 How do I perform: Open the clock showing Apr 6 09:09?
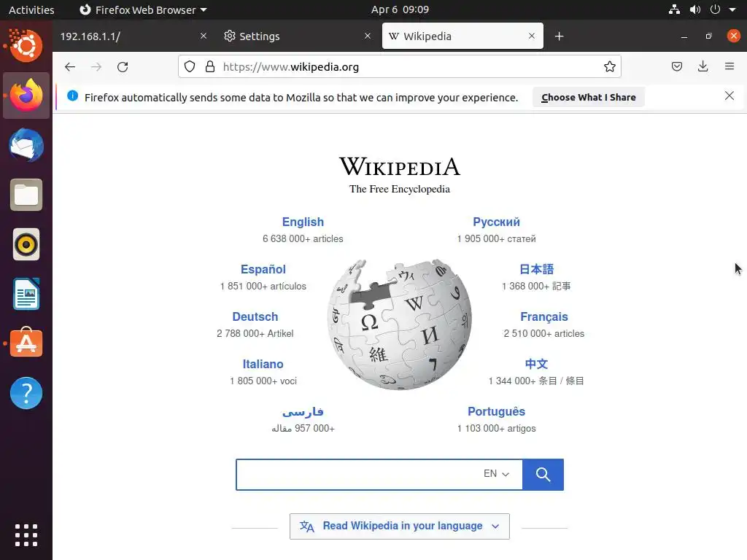[x=400, y=9]
